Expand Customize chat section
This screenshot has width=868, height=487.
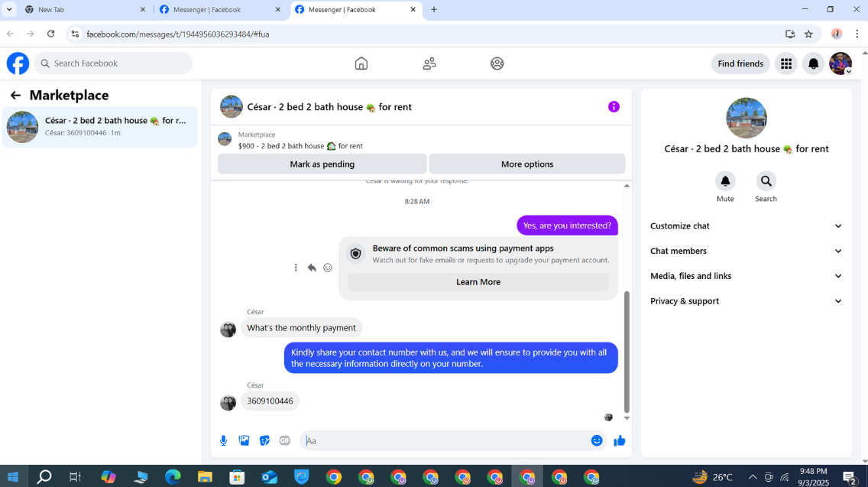pos(747,226)
